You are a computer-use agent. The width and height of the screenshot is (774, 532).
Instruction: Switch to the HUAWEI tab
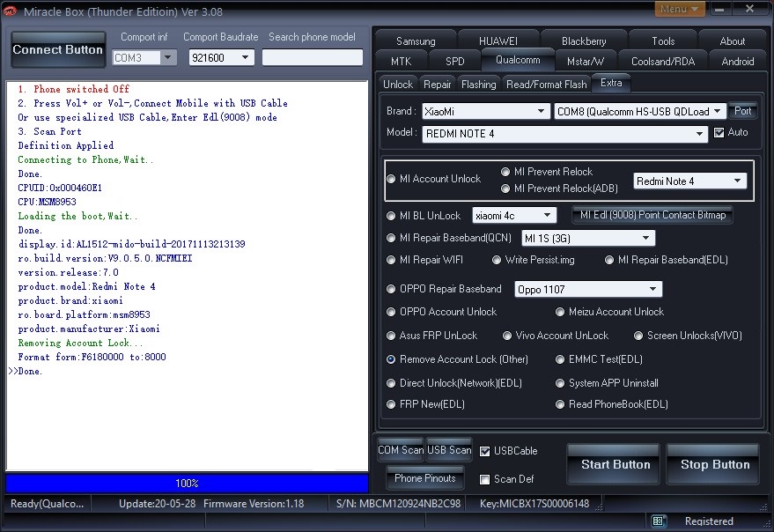click(498, 41)
